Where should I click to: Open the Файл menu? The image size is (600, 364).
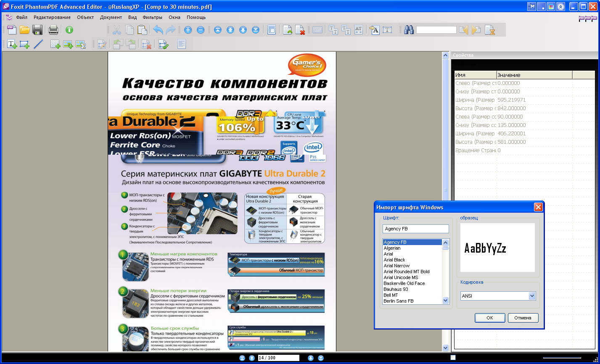click(x=21, y=17)
